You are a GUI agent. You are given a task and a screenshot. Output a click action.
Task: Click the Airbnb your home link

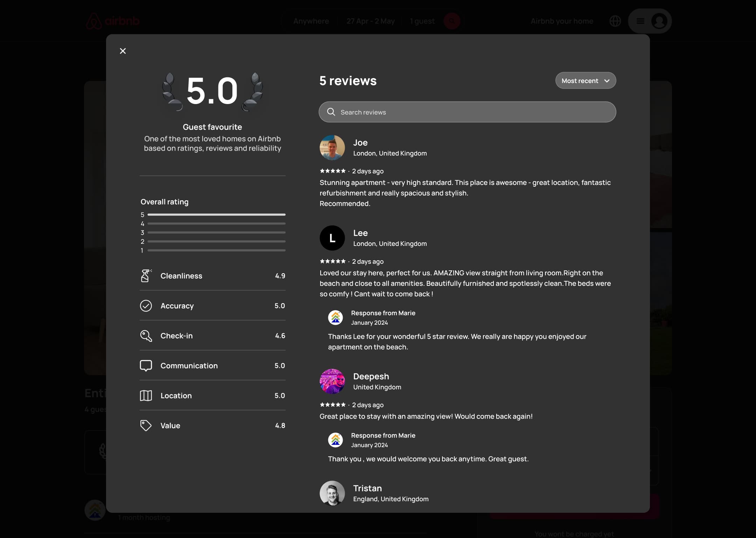(562, 21)
